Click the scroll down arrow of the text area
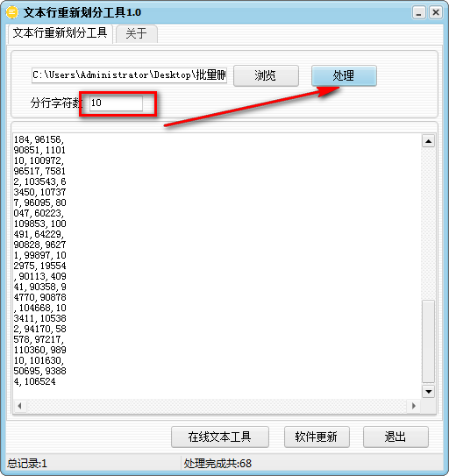 (428, 392)
